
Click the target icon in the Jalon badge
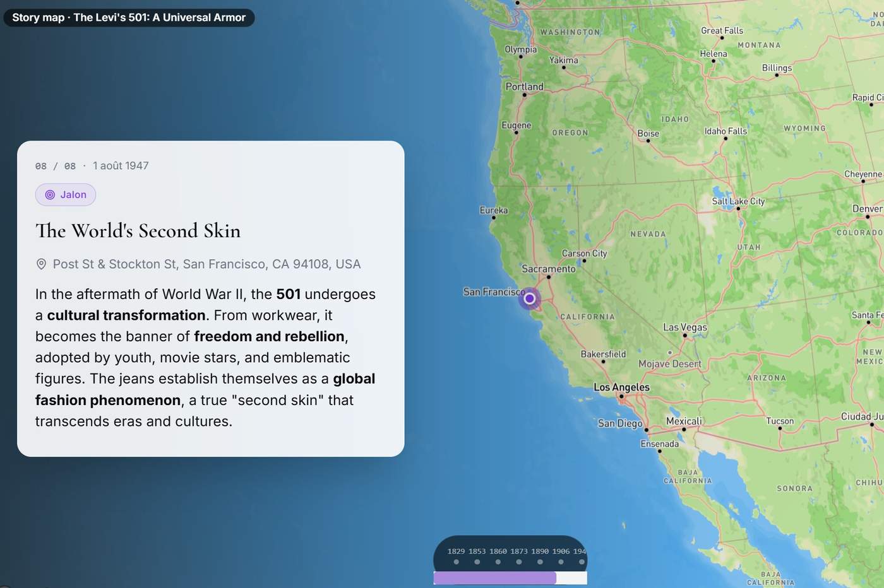(50, 195)
